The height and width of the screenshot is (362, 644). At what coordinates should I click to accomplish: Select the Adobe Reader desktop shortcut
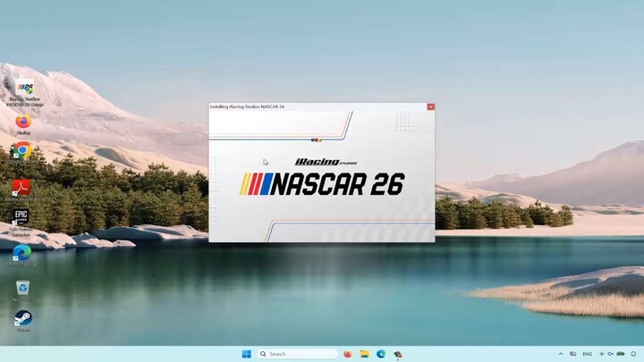click(x=21, y=190)
